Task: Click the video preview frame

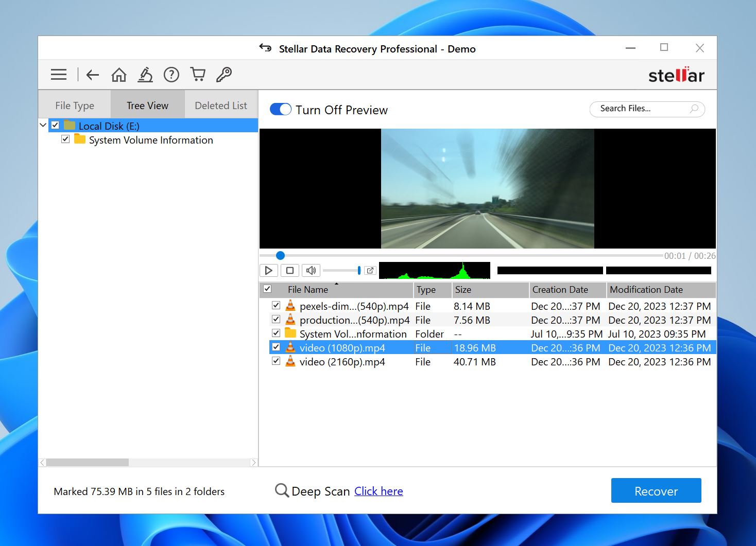Action: coord(487,188)
